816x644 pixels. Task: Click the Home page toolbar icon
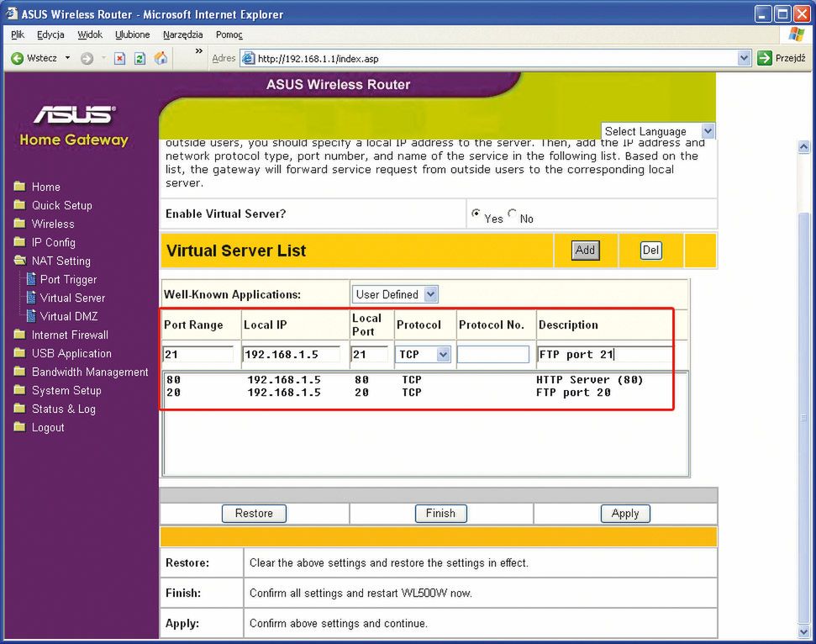point(161,58)
